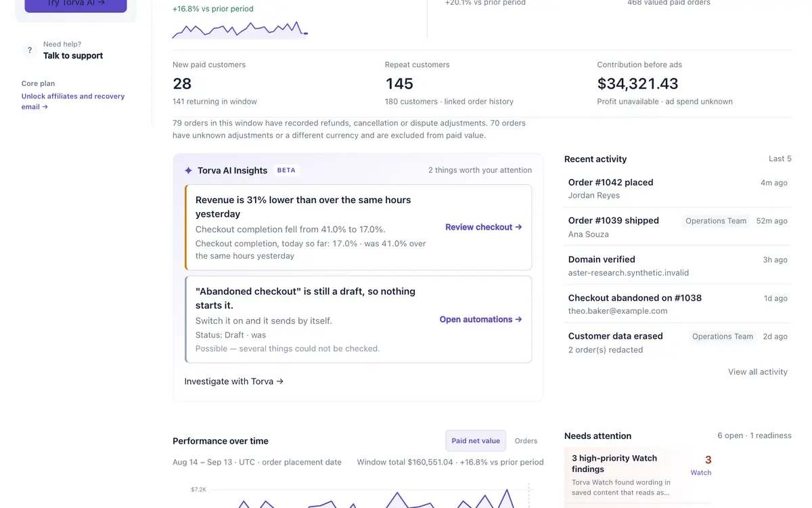The height and width of the screenshot is (508, 812).
Task: Select Investigate with Torva
Action: click(234, 381)
